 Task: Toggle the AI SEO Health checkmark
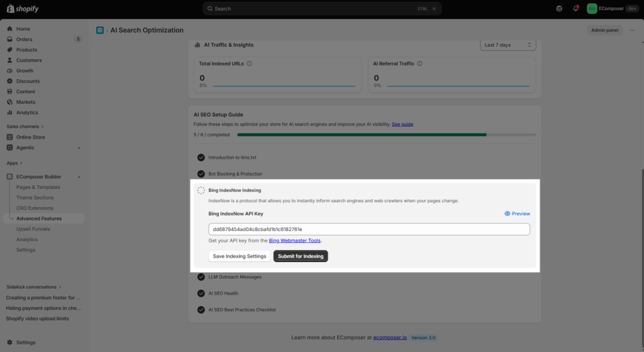point(201,293)
